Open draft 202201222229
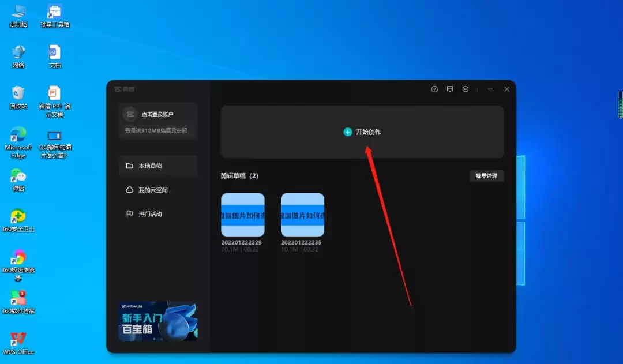 tap(242, 214)
